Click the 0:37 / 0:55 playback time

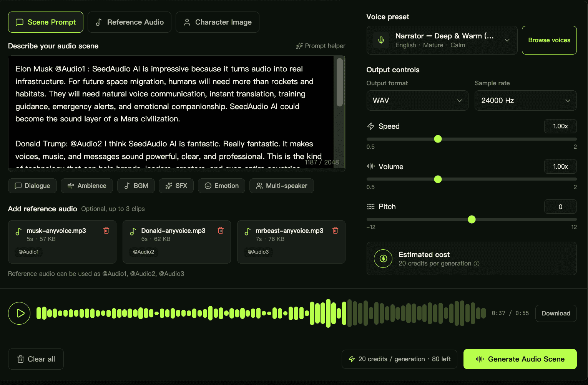[510, 314]
